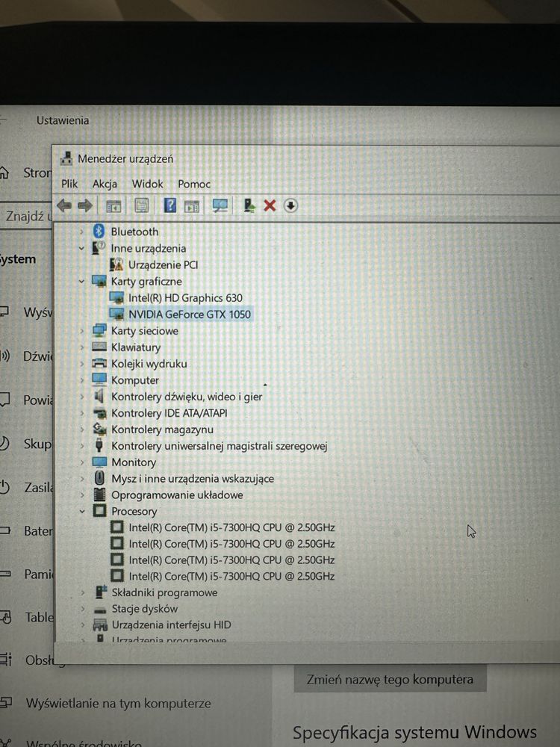
Task: Select Składniki programowe label
Action: [x=164, y=592]
